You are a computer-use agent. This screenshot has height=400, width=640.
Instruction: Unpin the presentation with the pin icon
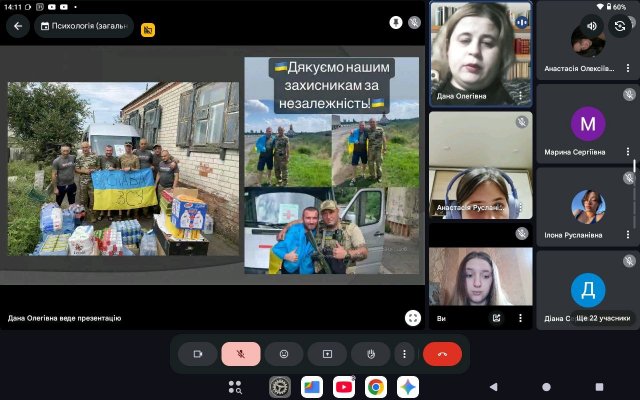tap(396, 22)
